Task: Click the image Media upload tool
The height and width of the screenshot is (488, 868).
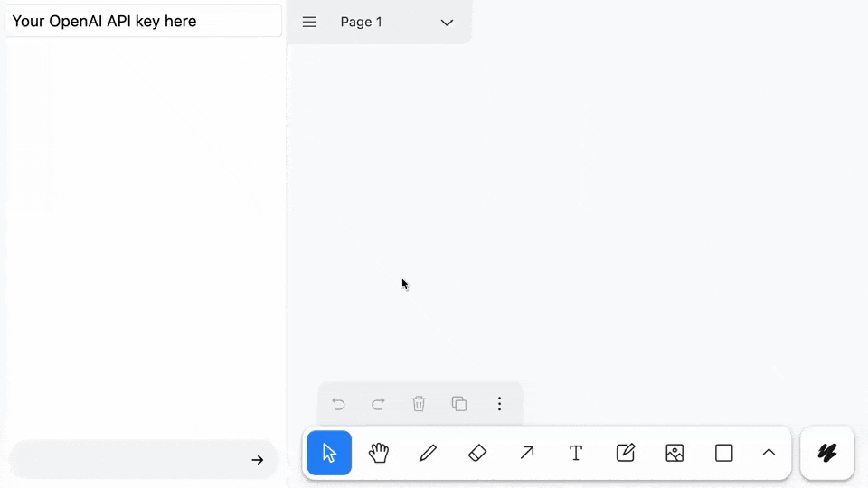Action: tap(675, 453)
